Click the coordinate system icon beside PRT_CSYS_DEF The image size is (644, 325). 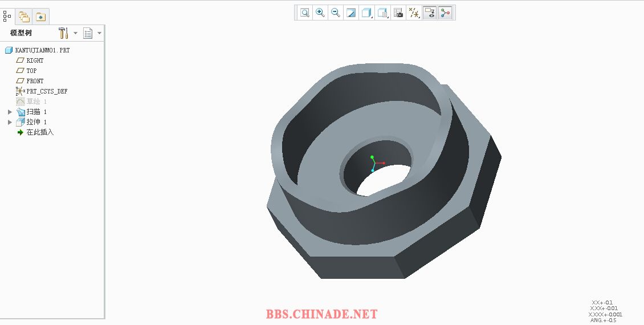pos(20,91)
